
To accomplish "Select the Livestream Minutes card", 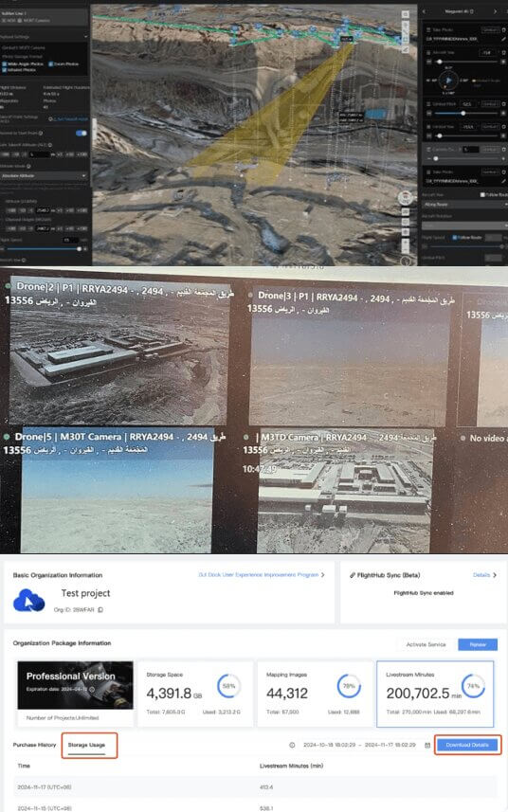I will tap(435, 694).
